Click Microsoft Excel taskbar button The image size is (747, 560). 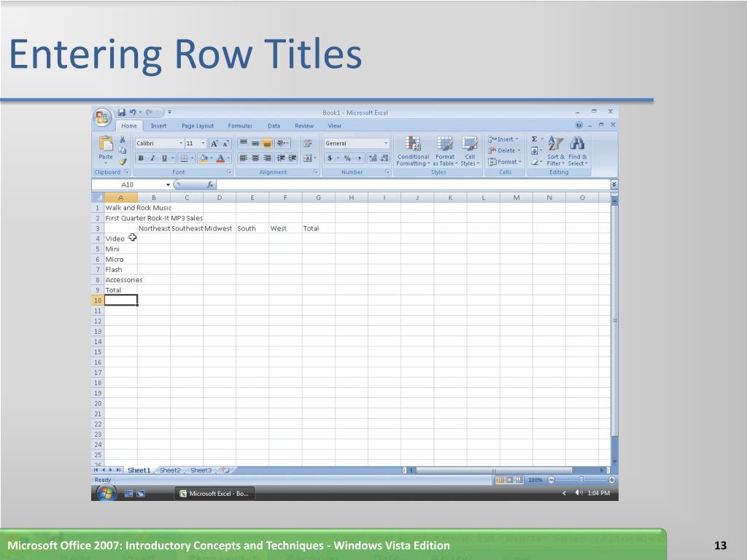tap(214, 494)
